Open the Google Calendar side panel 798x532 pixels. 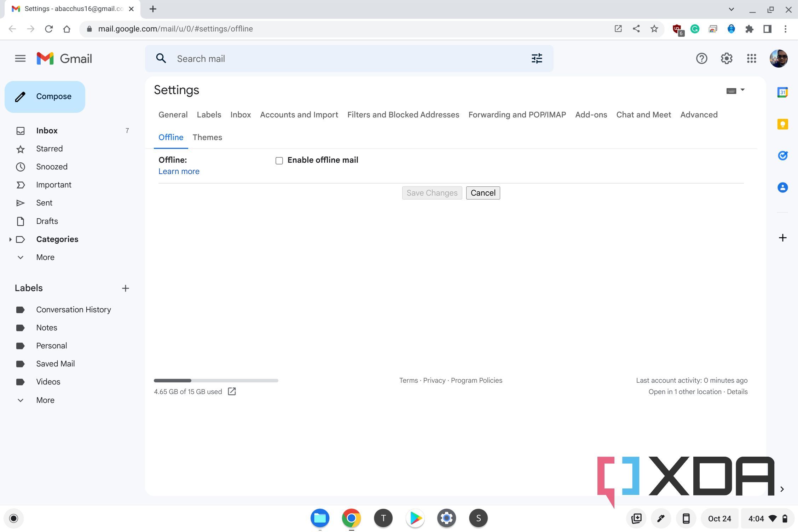click(782, 91)
